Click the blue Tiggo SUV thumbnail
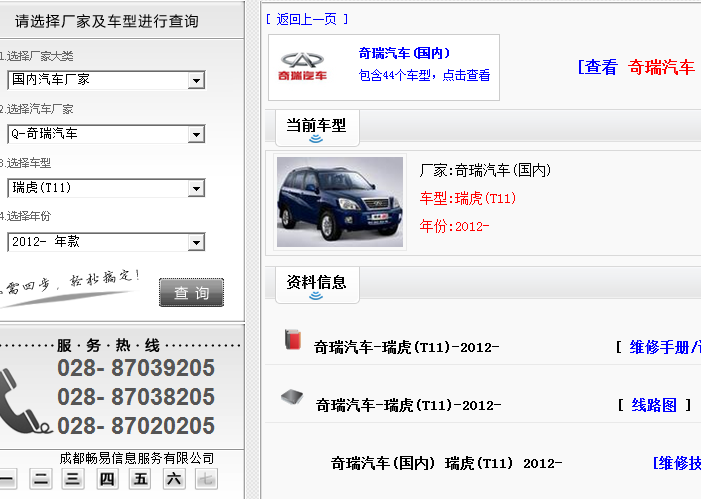 point(340,202)
